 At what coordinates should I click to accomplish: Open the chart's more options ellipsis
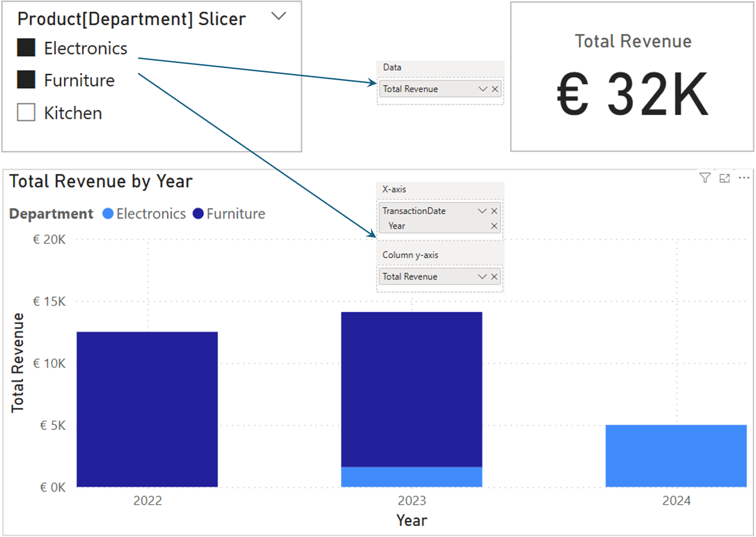point(744,178)
